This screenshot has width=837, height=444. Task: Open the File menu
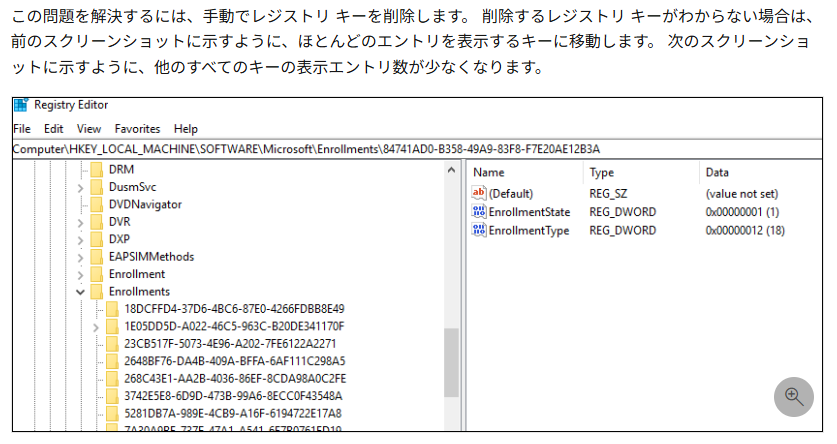click(22, 129)
